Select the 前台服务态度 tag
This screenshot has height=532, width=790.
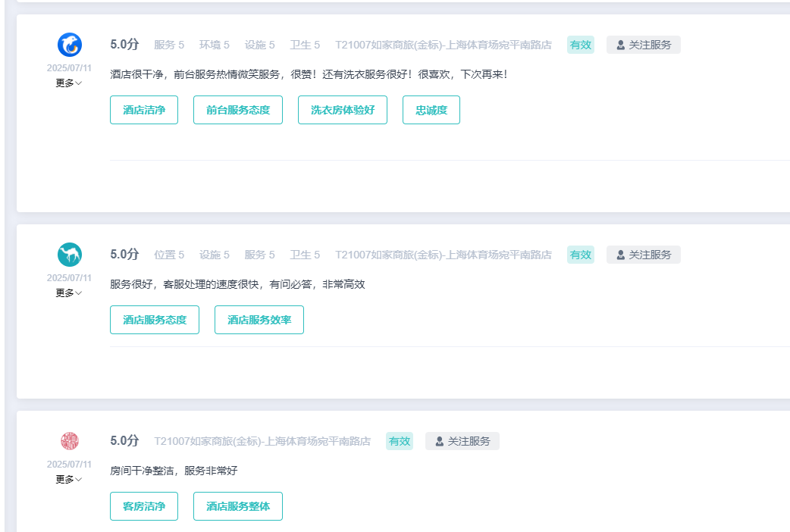click(238, 110)
